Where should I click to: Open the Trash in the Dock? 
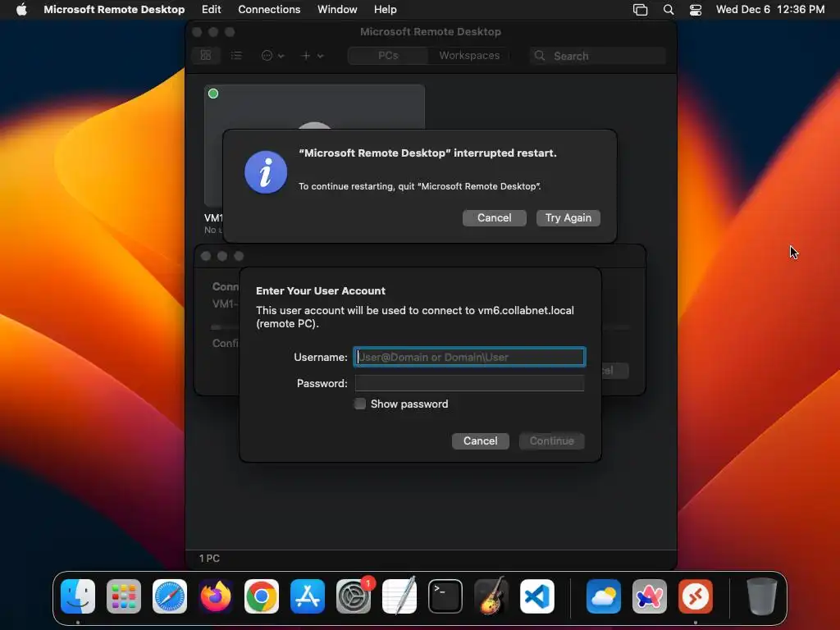761,596
